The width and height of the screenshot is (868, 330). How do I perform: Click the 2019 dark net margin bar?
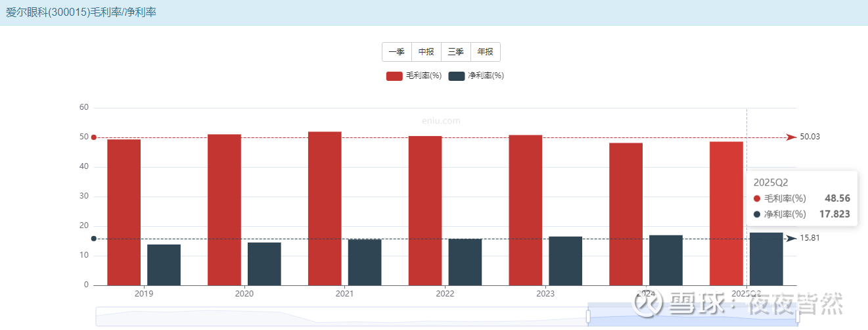pyautogui.click(x=164, y=265)
